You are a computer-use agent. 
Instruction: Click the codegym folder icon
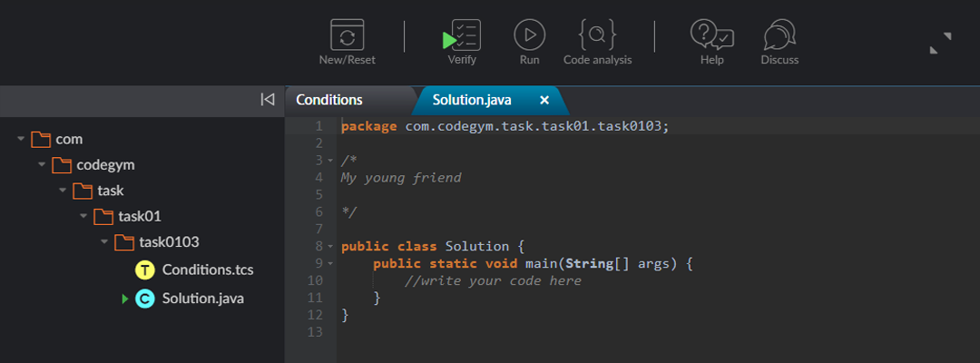(x=62, y=165)
